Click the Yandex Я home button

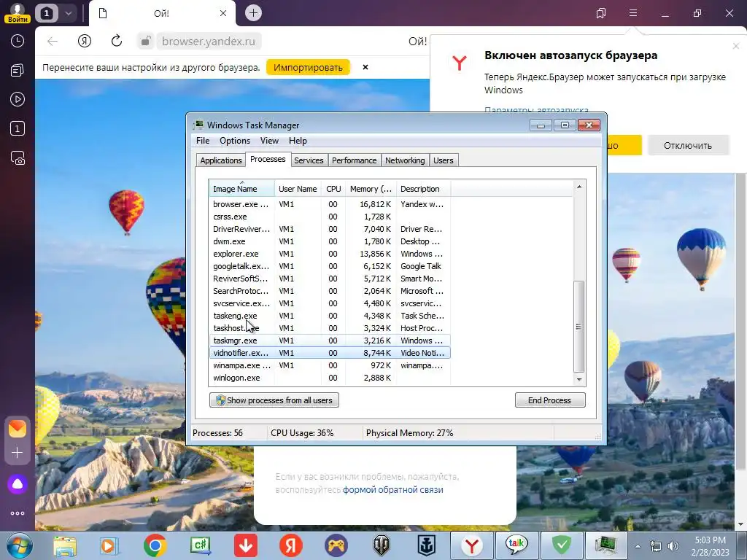[85, 42]
